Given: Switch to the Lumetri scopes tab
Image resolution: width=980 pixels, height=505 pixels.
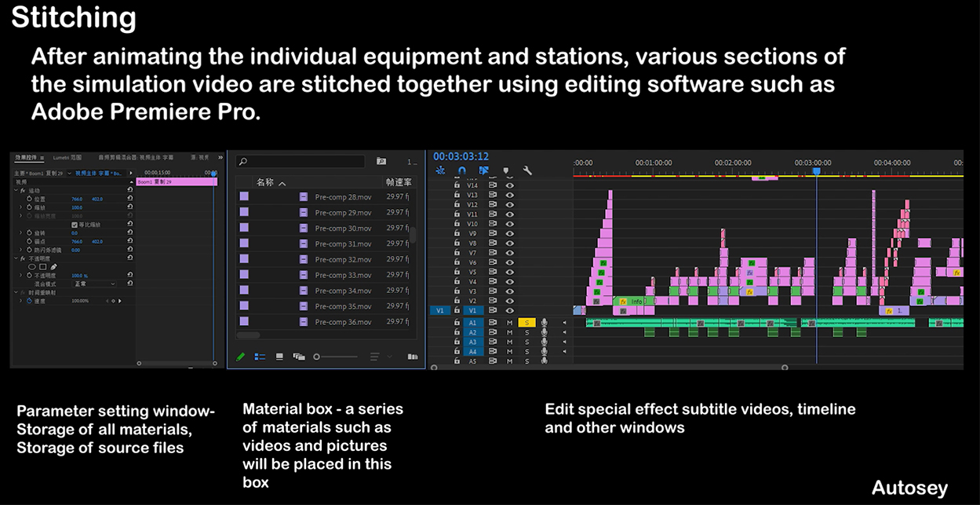Looking at the screenshot, I should click(x=67, y=158).
